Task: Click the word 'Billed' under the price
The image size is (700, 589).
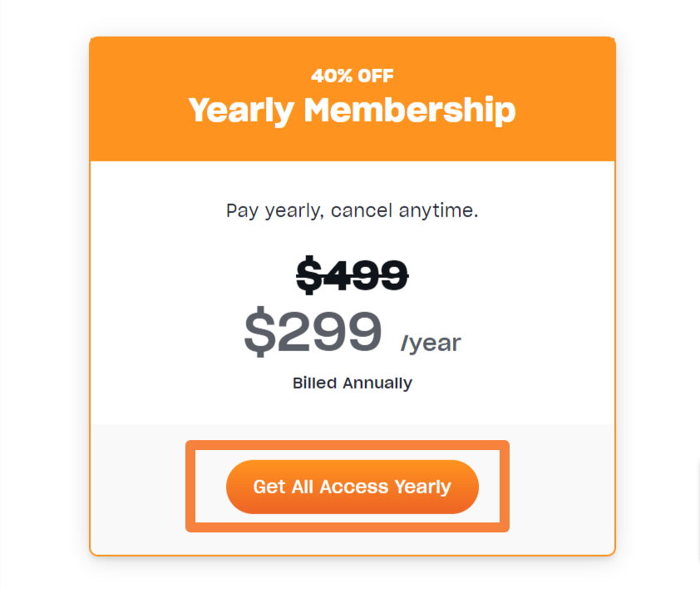Action: coord(314,384)
